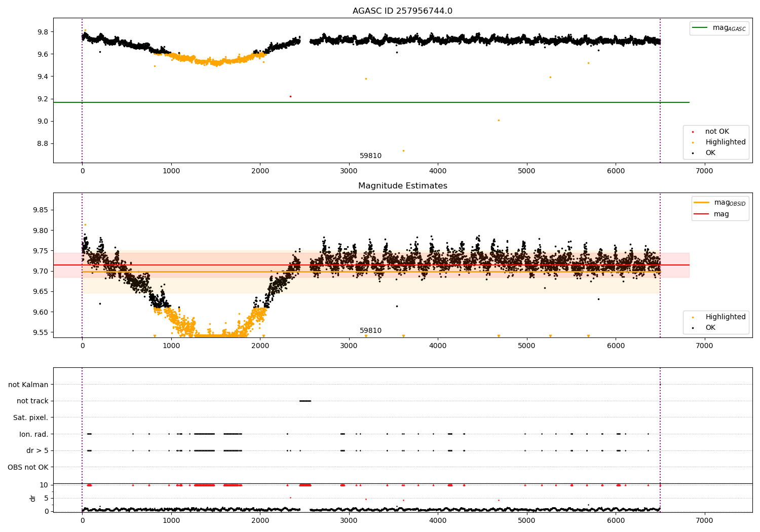Click the 'OBS not OK' row label
This screenshot has width=760, height=532.
click(28, 467)
